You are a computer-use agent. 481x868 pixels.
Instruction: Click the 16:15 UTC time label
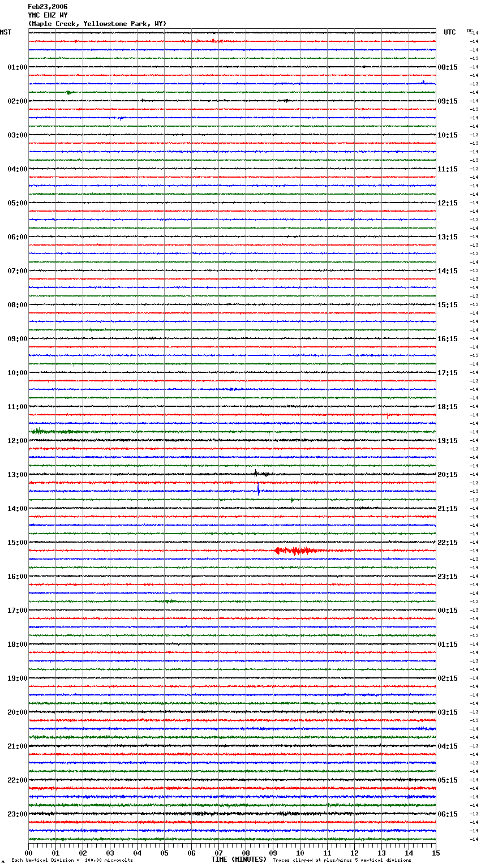(448, 339)
